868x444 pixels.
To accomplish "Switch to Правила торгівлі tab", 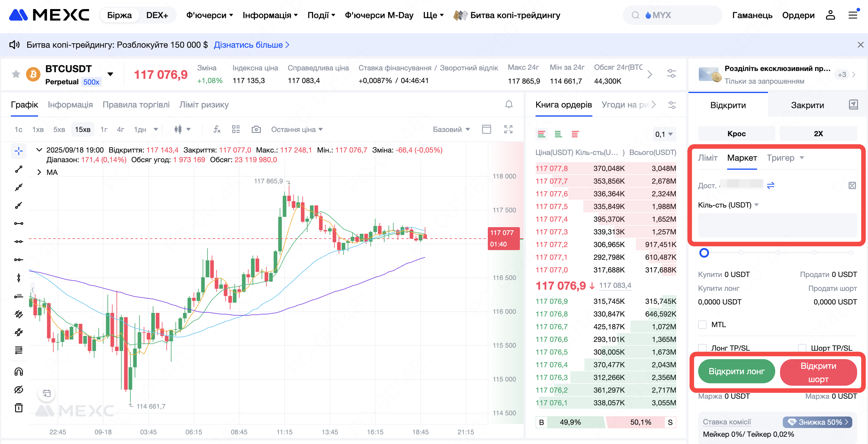I will pos(136,105).
